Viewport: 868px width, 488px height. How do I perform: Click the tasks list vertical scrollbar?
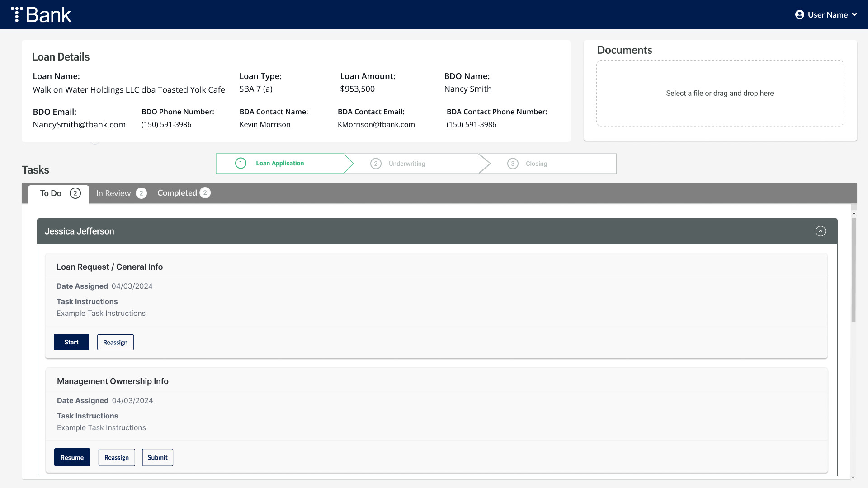[x=853, y=271]
